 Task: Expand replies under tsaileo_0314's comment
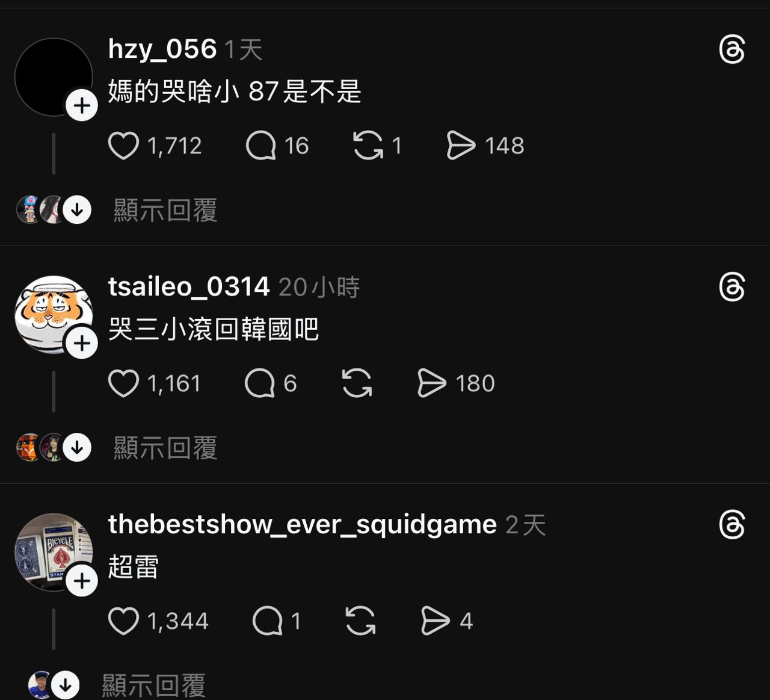165,448
